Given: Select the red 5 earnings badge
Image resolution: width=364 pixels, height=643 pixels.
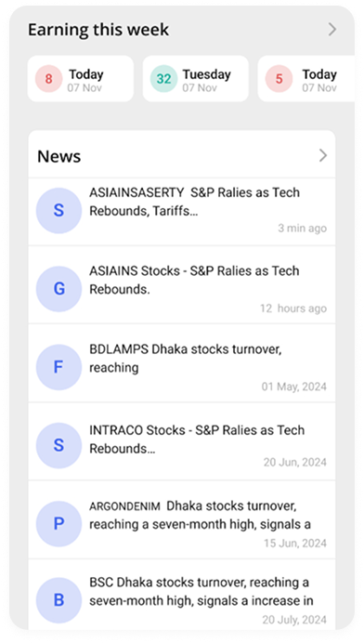Looking at the screenshot, I should tap(279, 78).
